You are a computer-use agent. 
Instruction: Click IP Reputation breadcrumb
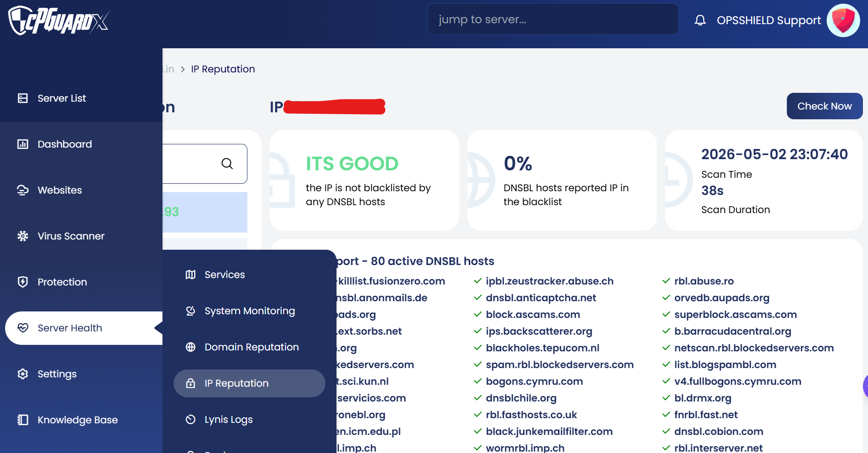pos(223,69)
